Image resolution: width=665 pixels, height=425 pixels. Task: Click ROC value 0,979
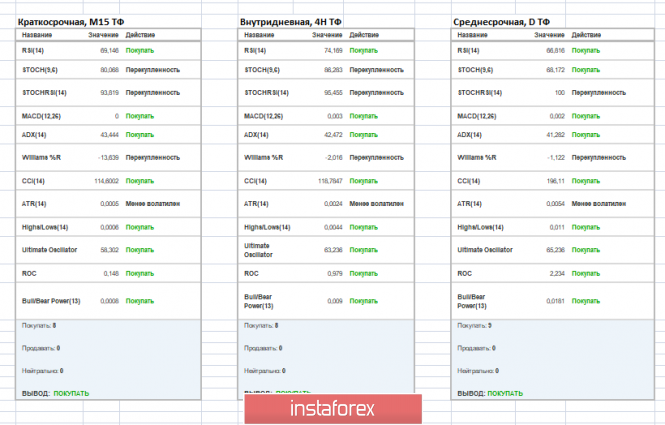coord(335,274)
